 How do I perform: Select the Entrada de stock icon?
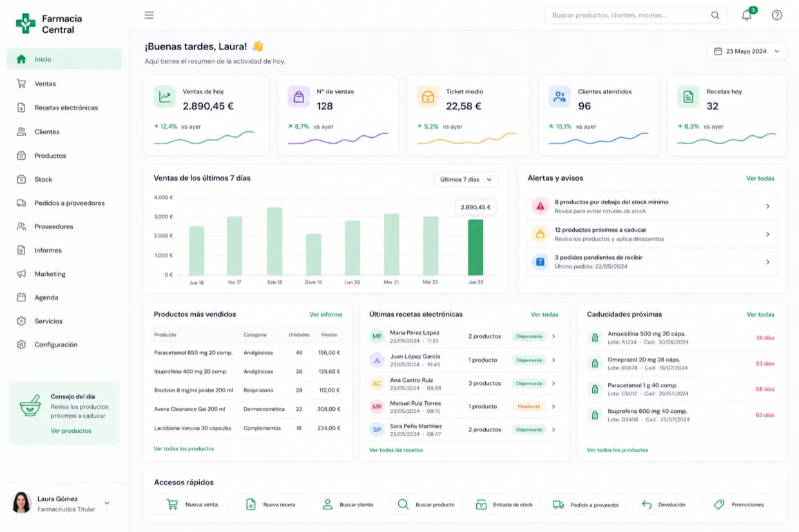tap(481, 504)
